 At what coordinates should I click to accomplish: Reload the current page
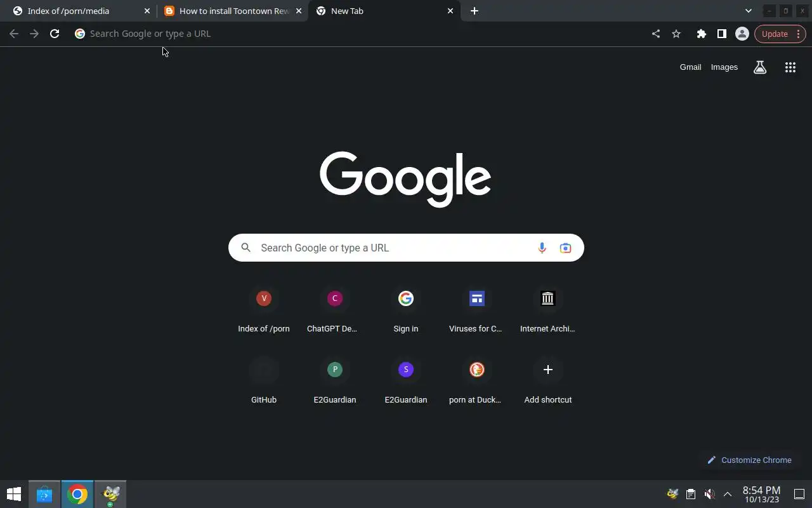[x=55, y=34]
